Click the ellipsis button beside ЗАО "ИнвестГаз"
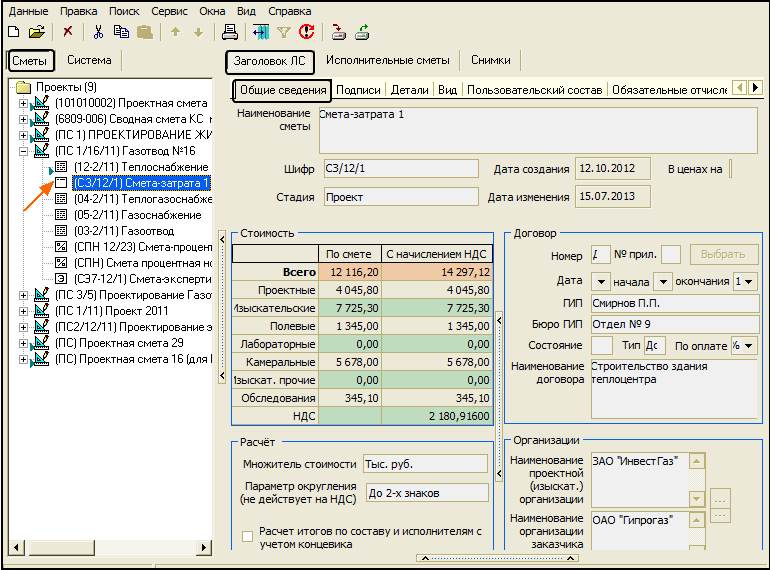The width and height of the screenshot is (770, 570). (x=720, y=498)
